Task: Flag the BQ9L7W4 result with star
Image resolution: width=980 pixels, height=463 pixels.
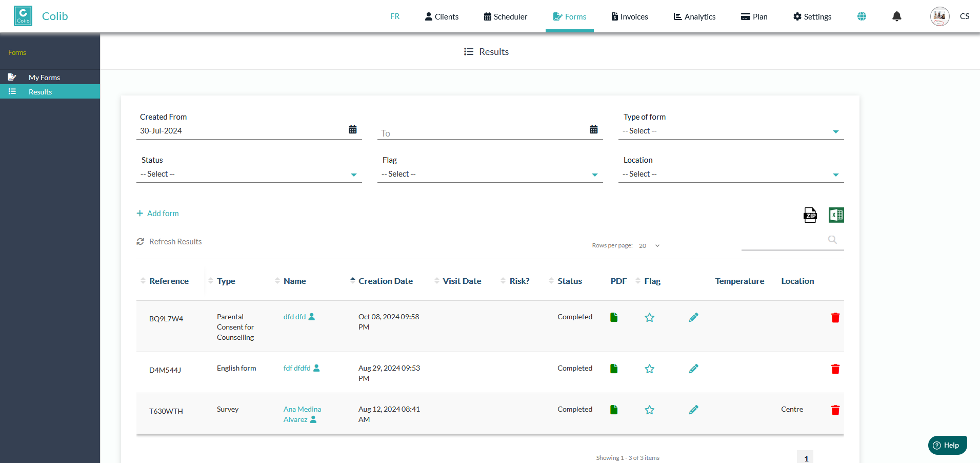Action: (x=649, y=318)
